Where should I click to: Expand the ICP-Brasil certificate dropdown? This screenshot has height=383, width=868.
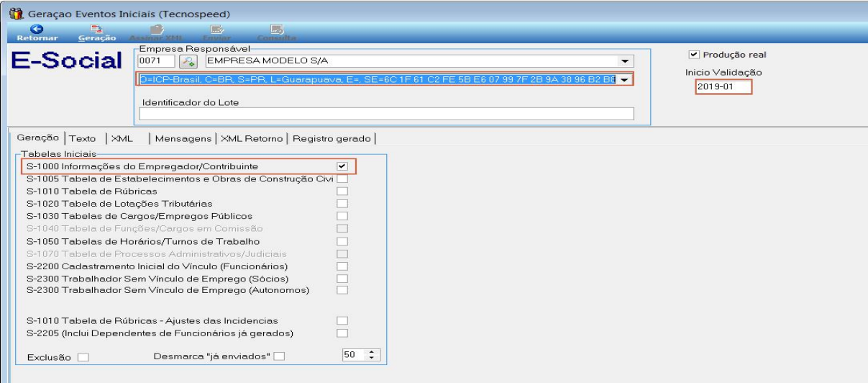pos(624,79)
